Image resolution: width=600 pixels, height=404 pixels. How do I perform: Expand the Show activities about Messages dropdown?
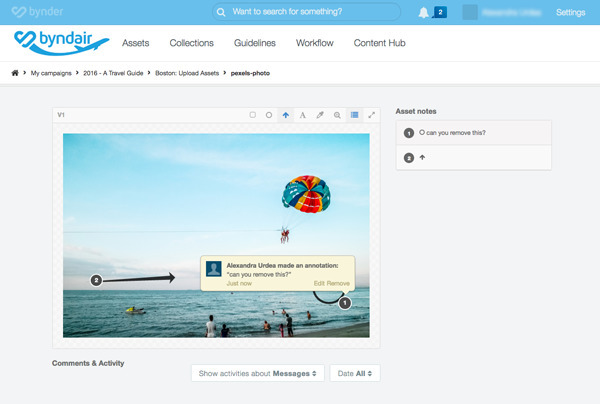[x=258, y=373]
